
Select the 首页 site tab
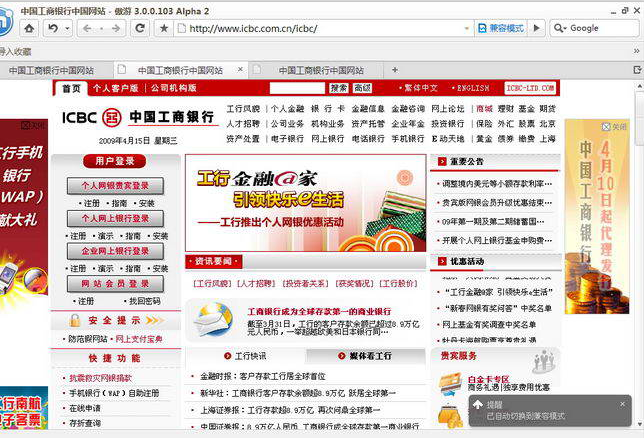pyautogui.click(x=71, y=88)
